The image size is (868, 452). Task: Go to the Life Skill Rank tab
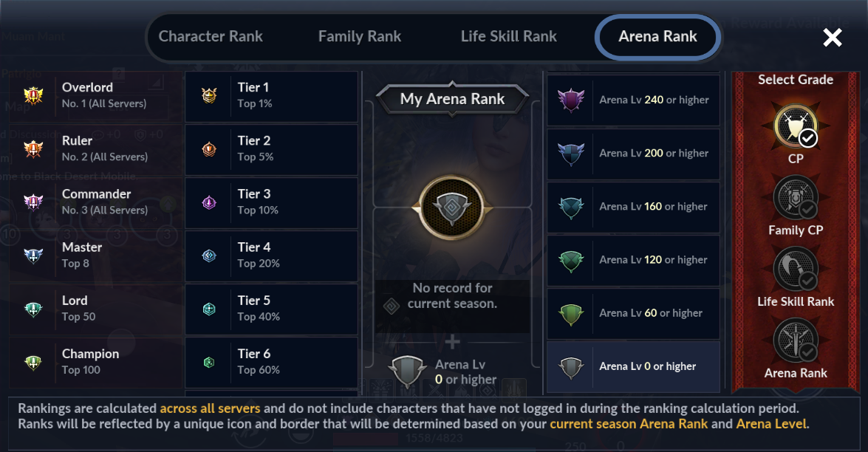point(509,36)
